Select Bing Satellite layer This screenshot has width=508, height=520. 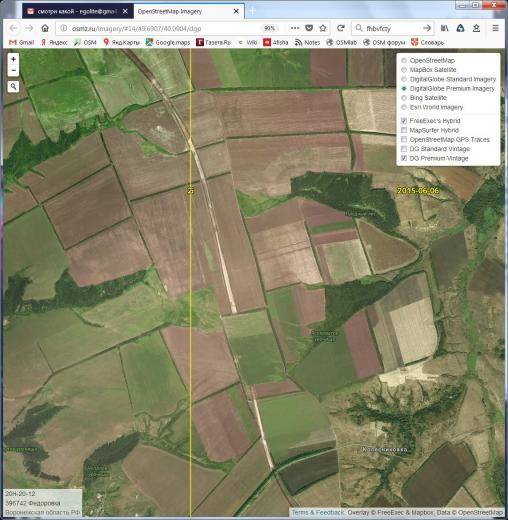424,98
